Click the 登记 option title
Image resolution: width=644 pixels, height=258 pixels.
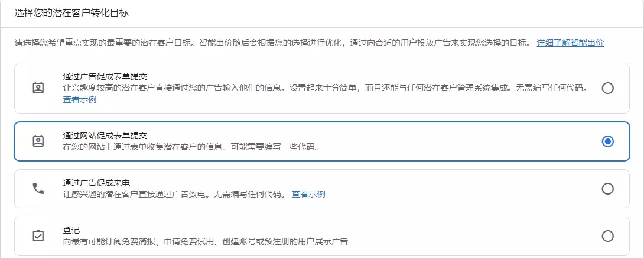click(71, 230)
